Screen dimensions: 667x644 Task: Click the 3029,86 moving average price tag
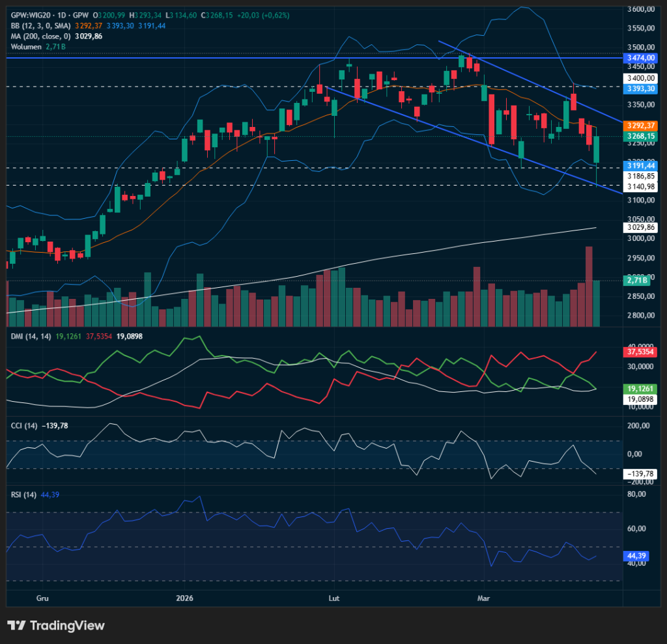click(640, 227)
